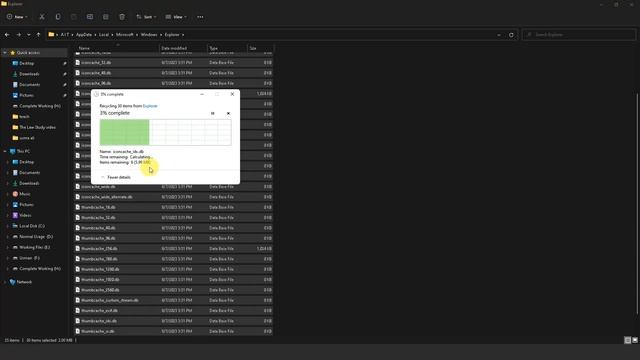The image size is (640, 360).
Task: Pause the recycling operation in dialog
Action: (213, 113)
